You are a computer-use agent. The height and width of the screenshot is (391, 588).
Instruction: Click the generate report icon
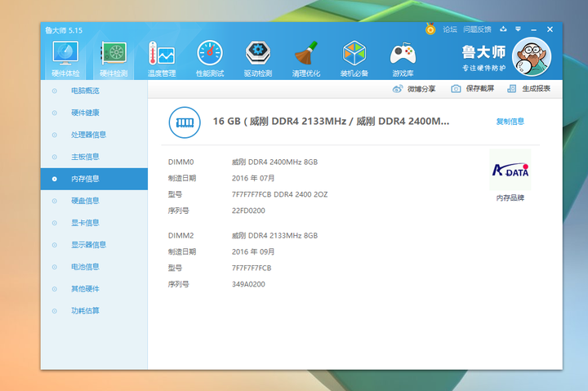tap(512, 89)
